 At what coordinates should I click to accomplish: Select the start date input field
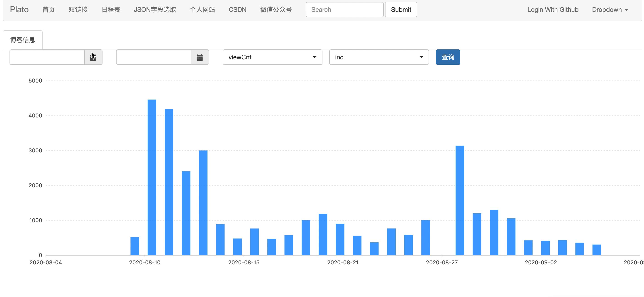[x=47, y=57]
